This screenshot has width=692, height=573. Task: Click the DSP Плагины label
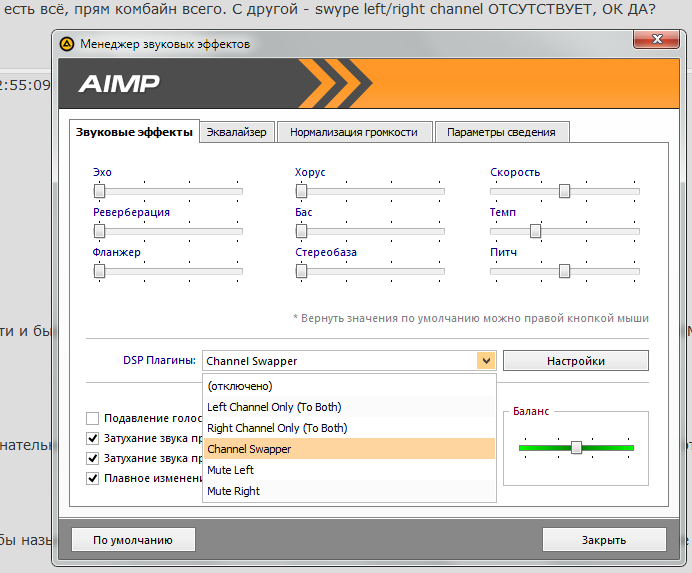(x=159, y=360)
